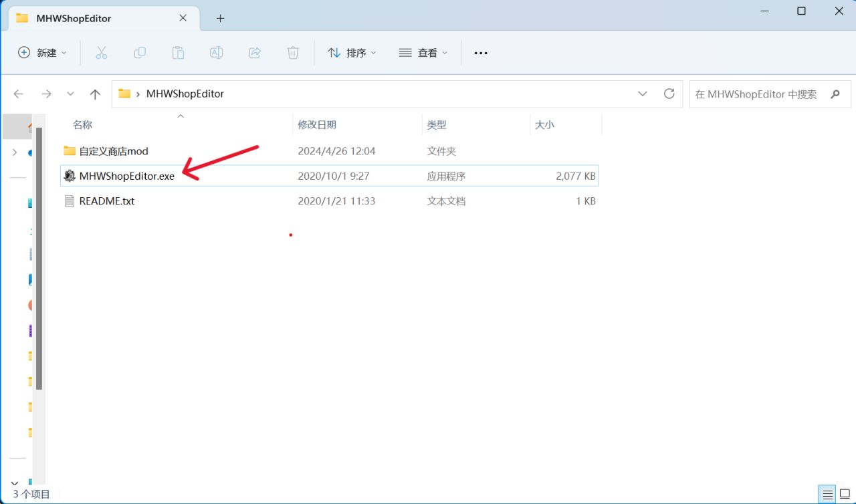
Task: Close the MHWShopEditor tab
Action: click(x=183, y=18)
